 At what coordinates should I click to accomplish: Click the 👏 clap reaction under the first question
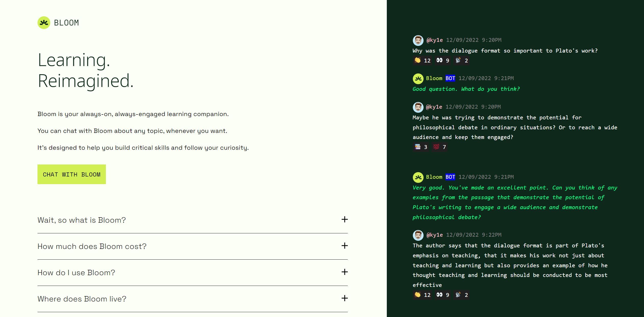[422, 60]
